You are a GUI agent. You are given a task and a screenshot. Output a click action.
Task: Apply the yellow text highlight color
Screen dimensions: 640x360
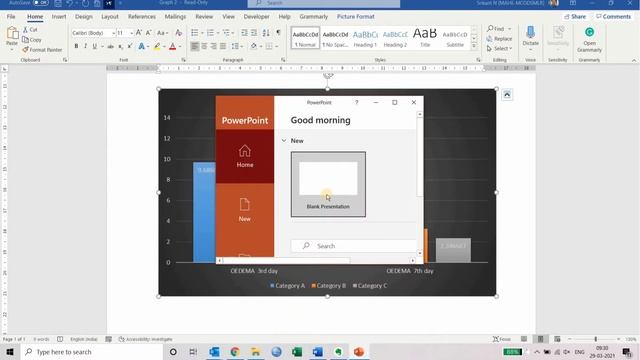157,47
